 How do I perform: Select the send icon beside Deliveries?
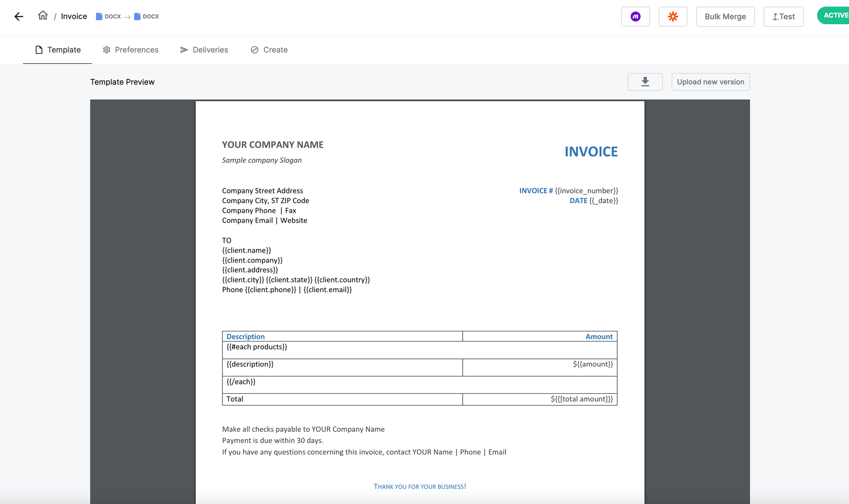(x=184, y=50)
